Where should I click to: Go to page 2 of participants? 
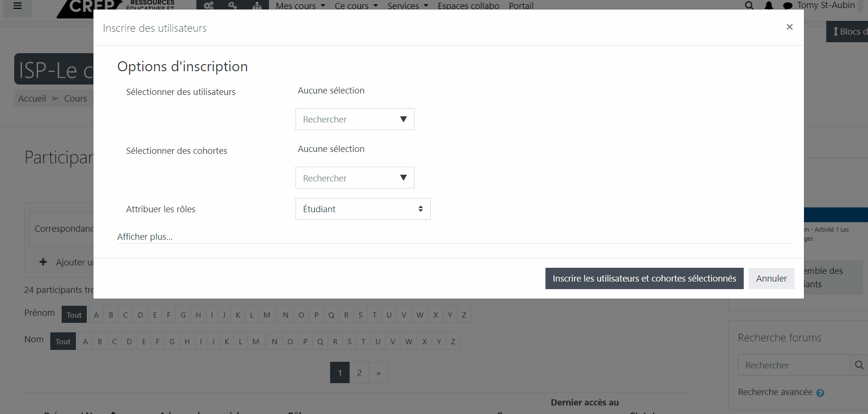359,373
